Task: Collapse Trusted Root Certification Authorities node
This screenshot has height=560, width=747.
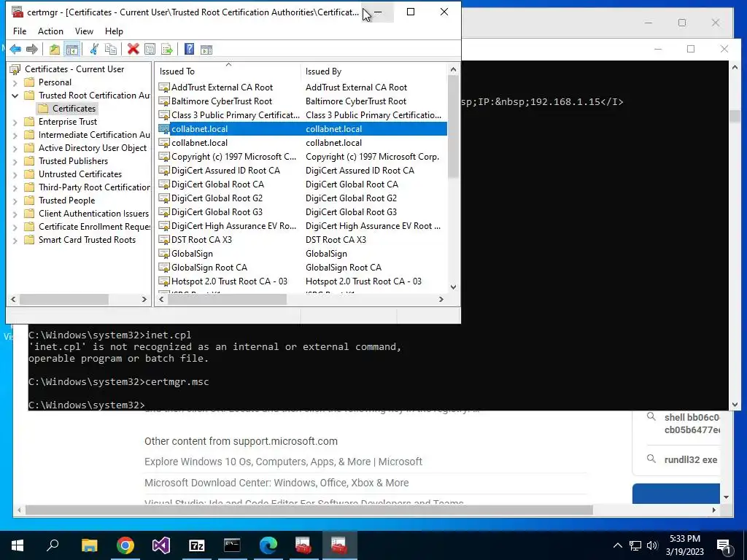Action: [15, 96]
